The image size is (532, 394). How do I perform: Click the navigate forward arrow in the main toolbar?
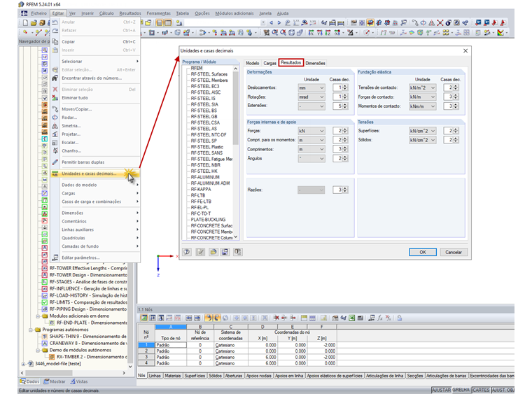pyautogui.click(x=279, y=22)
